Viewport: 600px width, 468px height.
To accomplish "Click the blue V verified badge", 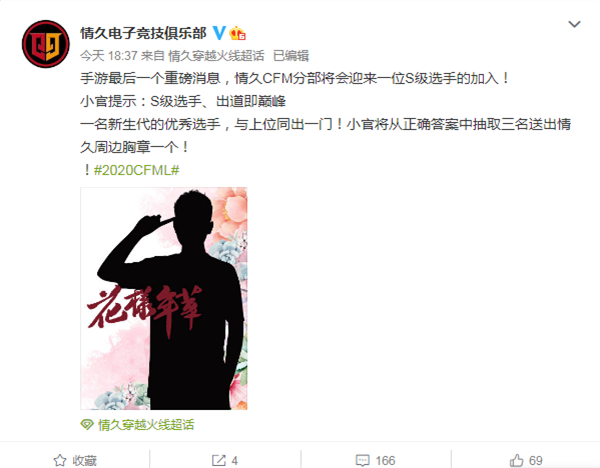I will coord(219,33).
